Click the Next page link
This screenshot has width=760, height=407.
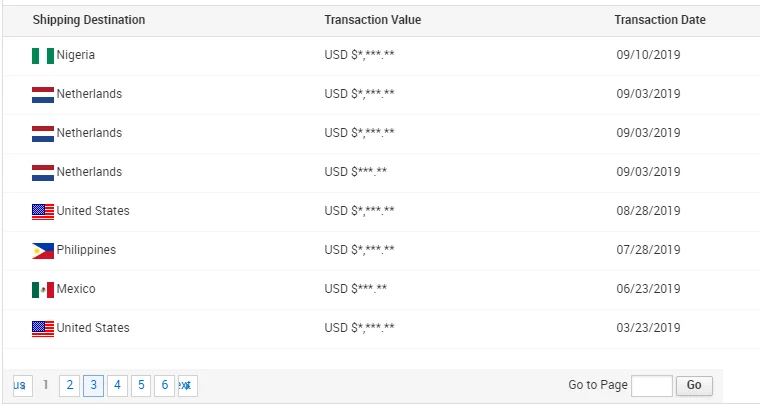click(x=186, y=385)
